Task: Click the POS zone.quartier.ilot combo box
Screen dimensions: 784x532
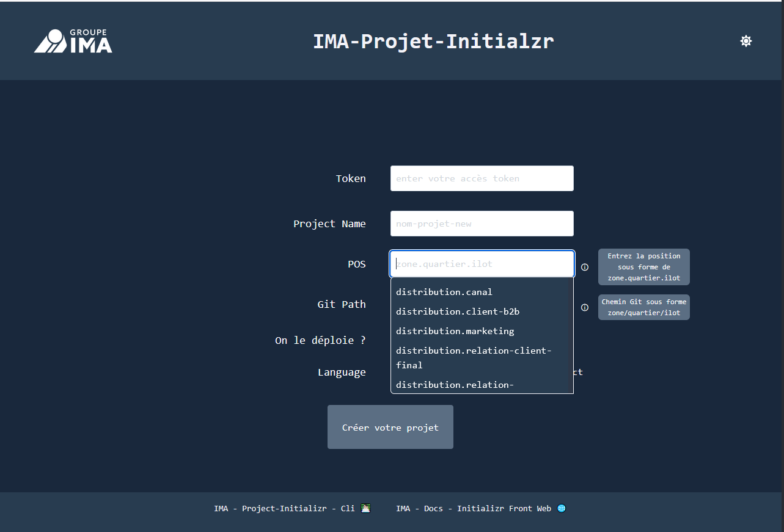Action: point(482,264)
